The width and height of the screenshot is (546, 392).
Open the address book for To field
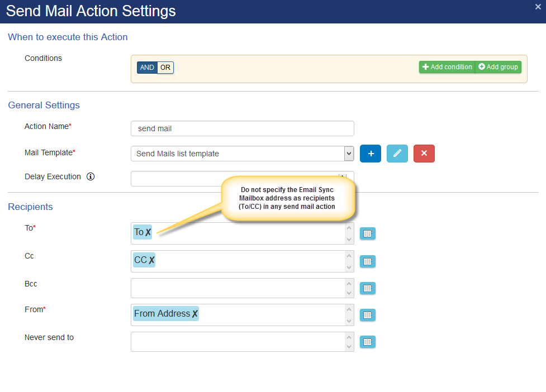pos(367,233)
